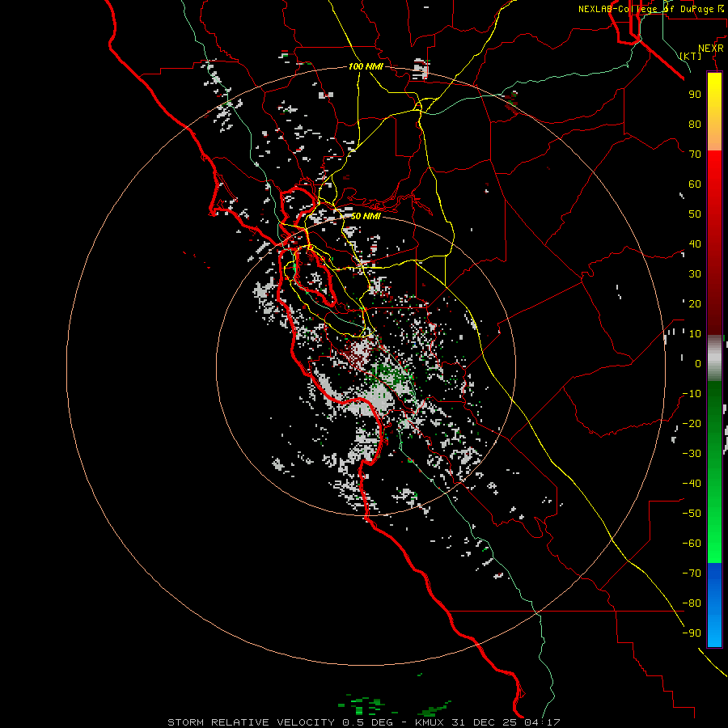Click the "31 DEC 25" date in footer
This screenshot has width=728, height=728.
(485, 722)
